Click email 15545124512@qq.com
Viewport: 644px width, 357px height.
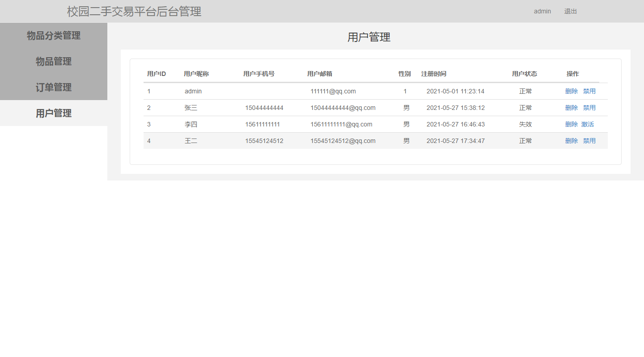(x=343, y=141)
